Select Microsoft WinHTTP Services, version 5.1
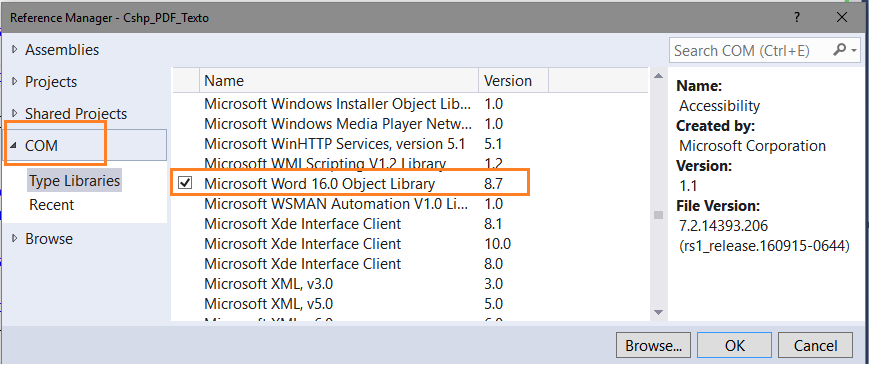This screenshot has height=366, width=869. pos(410,144)
